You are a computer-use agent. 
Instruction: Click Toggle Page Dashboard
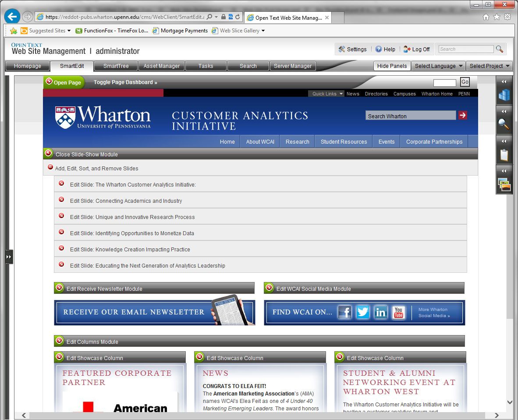point(125,82)
